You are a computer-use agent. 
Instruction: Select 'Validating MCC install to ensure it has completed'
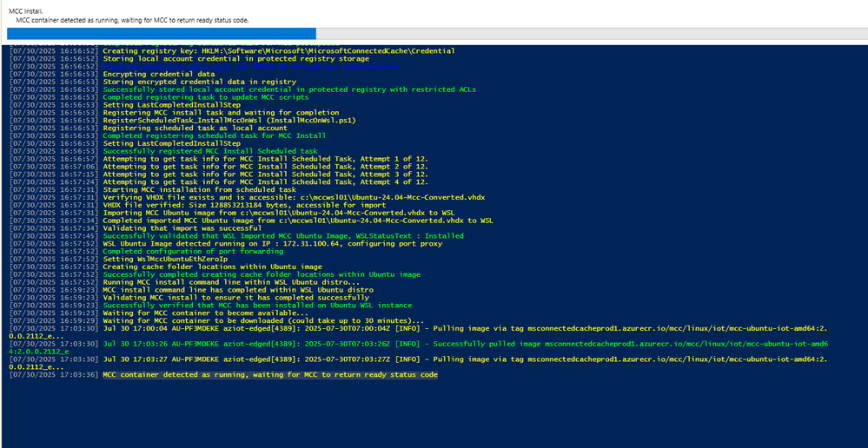[235, 299]
